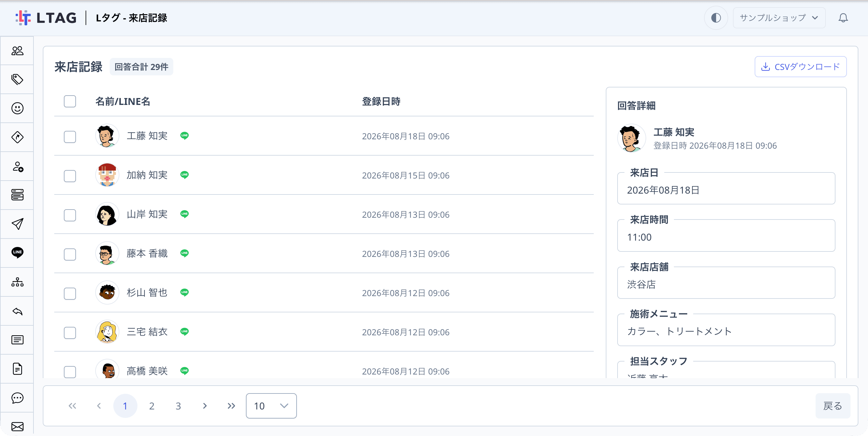The height and width of the screenshot is (436, 868).
Task: Tick the select-all checkbox in header
Action: 70,101
